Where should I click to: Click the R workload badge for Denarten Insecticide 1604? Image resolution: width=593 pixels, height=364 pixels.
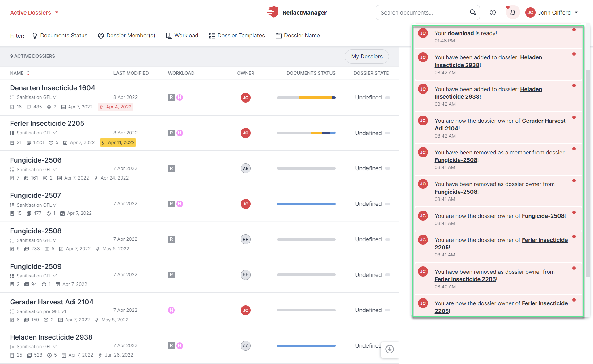tap(171, 97)
